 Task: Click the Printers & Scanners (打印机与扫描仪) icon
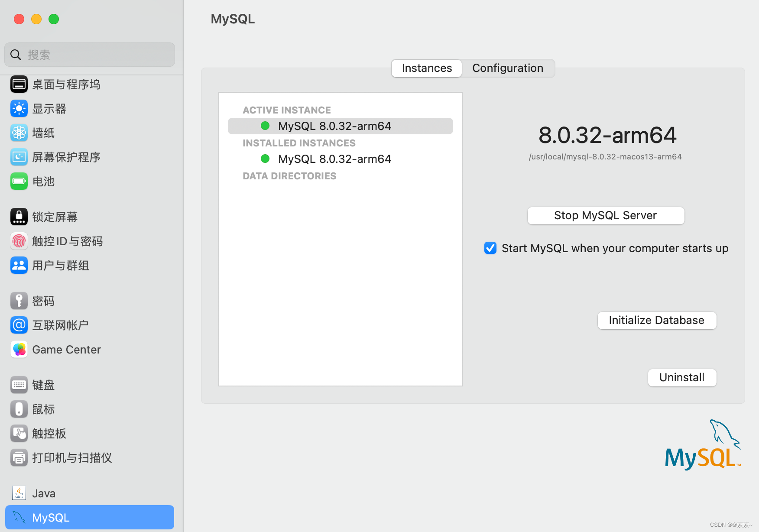tap(19, 458)
